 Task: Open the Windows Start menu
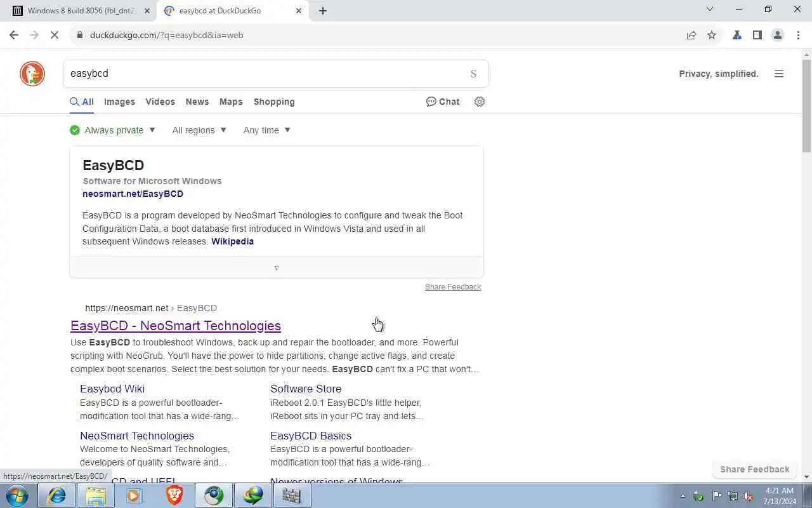coord(17,495)
